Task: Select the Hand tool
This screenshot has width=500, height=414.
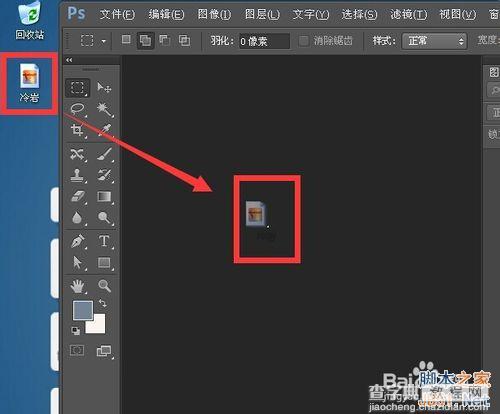Action: click(x=77, y=286)
